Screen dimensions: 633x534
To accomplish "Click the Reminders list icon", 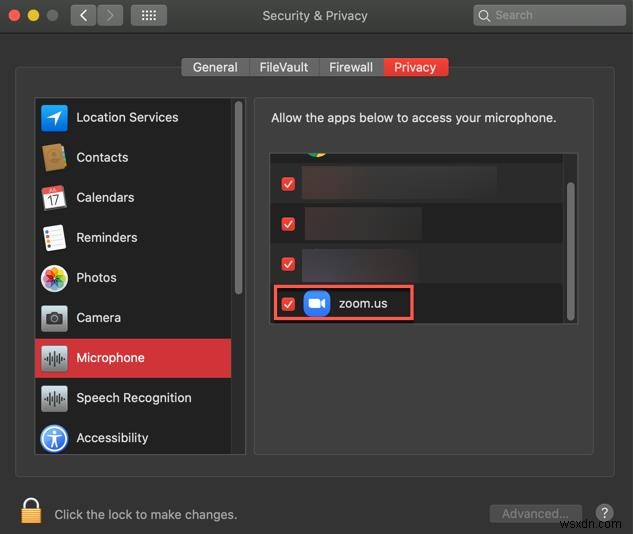I will click(54, 238).
